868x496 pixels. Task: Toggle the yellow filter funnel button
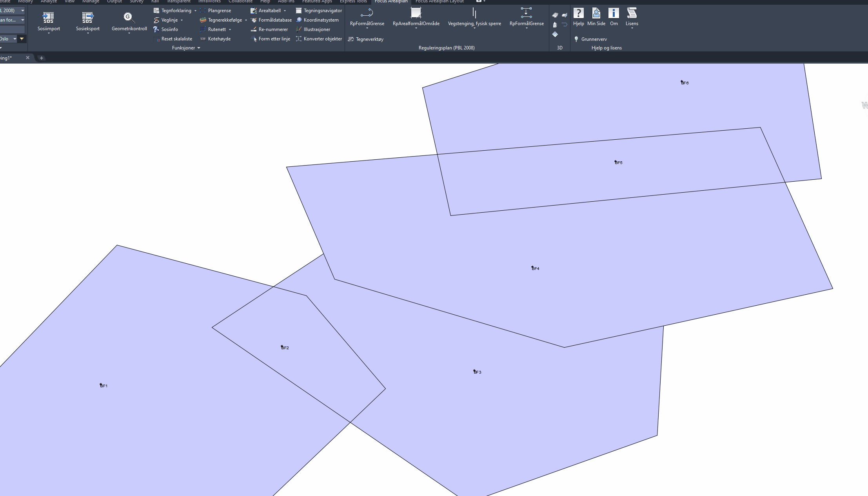point(22,39)
